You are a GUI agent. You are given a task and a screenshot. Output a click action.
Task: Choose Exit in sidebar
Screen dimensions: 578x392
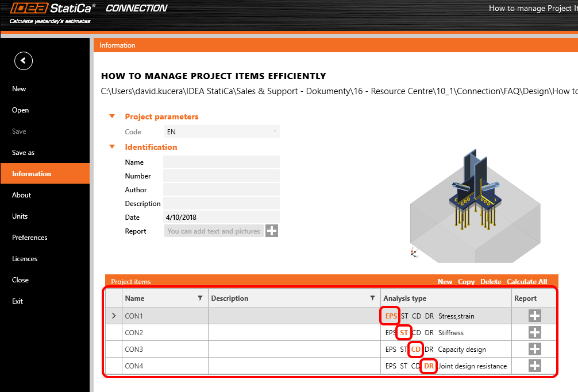[17, 301]
